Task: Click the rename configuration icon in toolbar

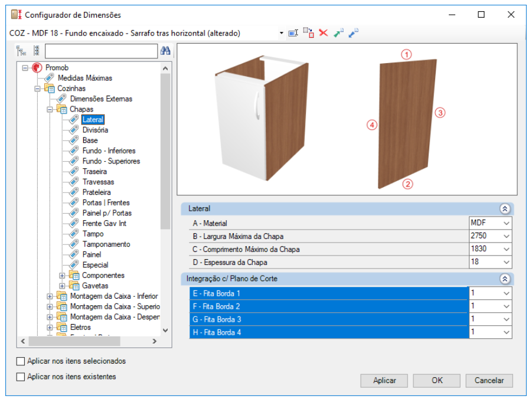Action: (x=293, y=33)
